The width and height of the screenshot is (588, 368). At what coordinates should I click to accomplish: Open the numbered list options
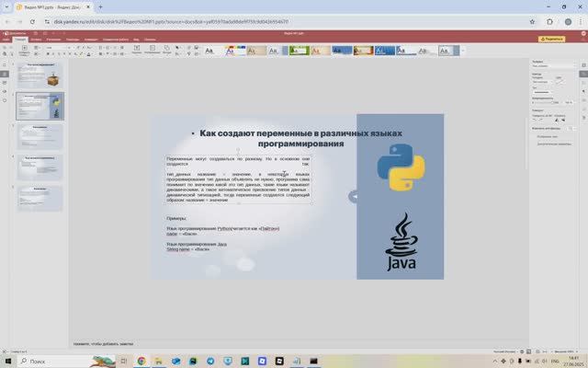[108, 48]
